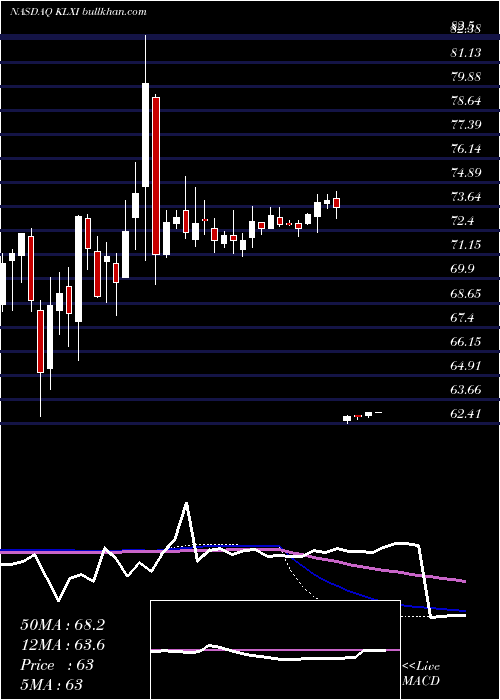Click the 50MA : 68.2 readout

pos(63,625)
